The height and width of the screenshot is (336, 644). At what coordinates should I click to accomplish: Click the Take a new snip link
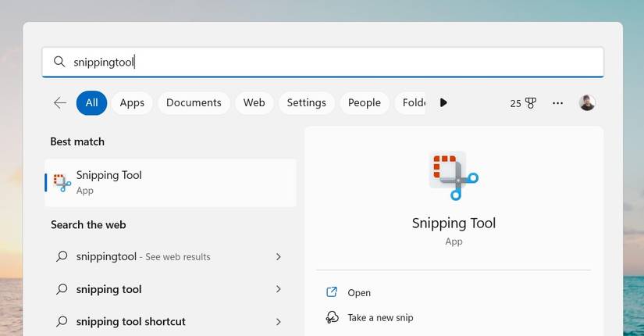pyautogui.click(x=380, y=317)
